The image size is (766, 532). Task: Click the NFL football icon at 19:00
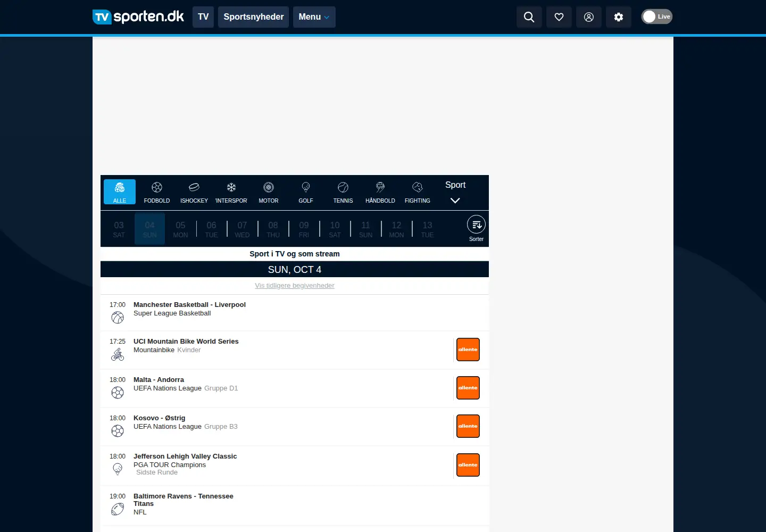pos(118,509)
